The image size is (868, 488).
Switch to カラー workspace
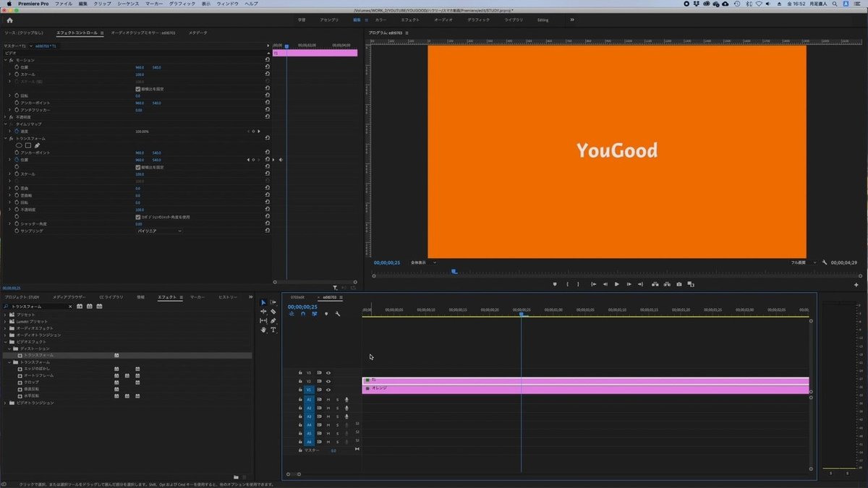pos(381,20)
